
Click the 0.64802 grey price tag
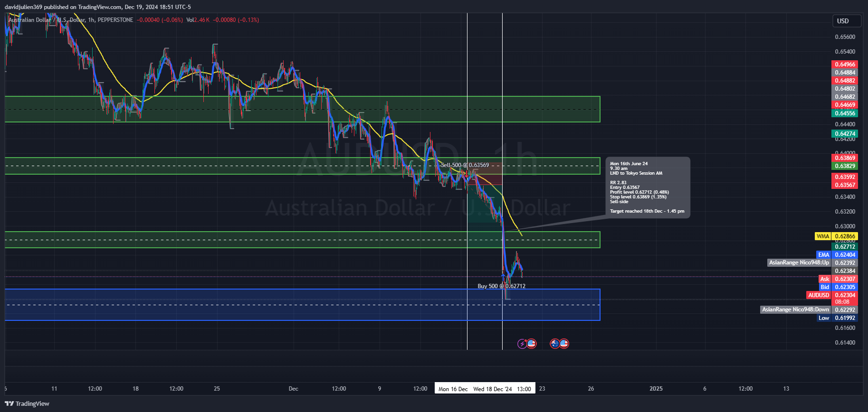coord(845,89)
